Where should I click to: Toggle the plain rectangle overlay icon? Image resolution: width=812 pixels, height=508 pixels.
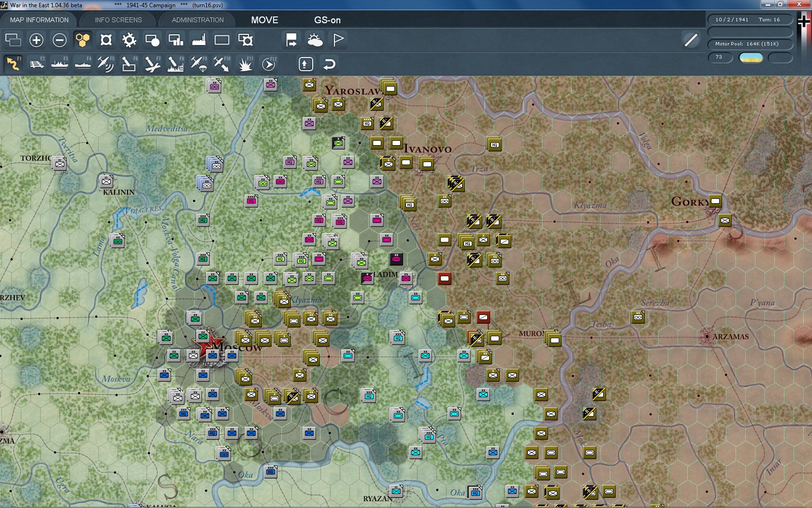(222, 40)
